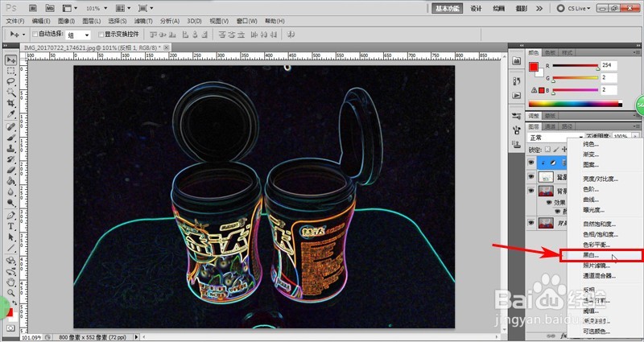Open the 正常 blend mode dropdown
Image resolution: width=644 pixels, height=342 pixels.
tap(555, 138)
